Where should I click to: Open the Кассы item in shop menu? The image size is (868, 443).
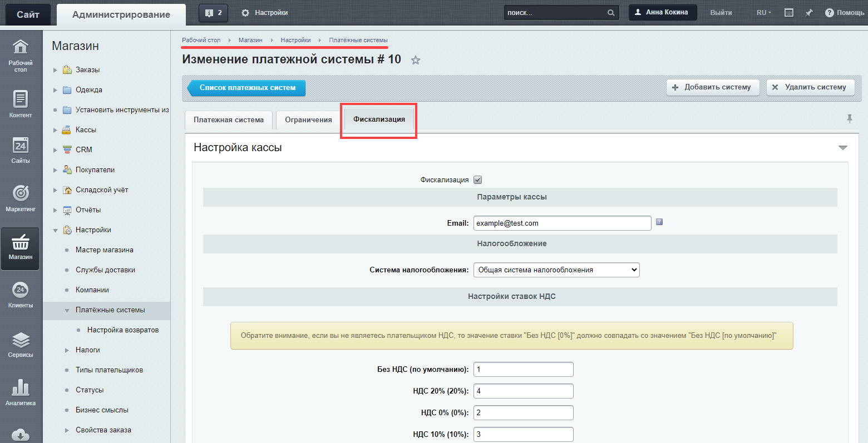click(x=86, y=130)
